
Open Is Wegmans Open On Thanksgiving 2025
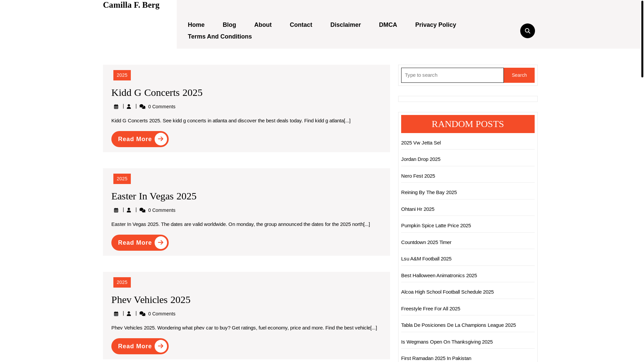coord(447,342)
